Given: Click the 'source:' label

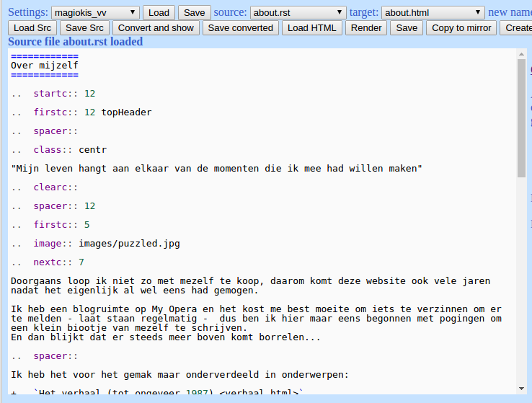Looking at the screenshot, I should point(231,12).
